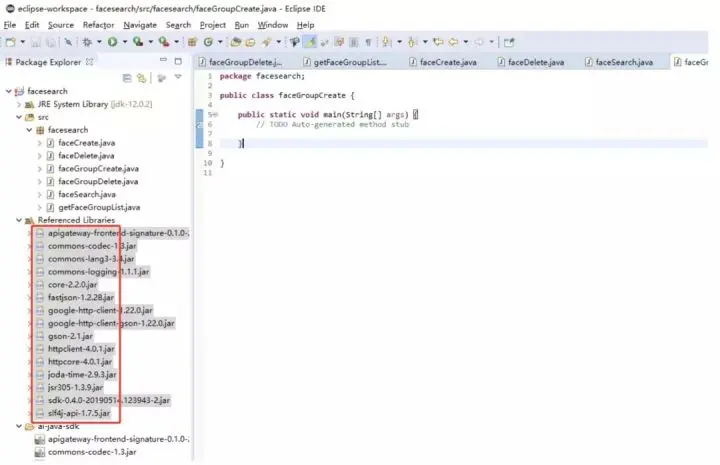This screenshot has height=465, width=720.
Task: Click the Package Explorer filter icon
Action: 161,78
